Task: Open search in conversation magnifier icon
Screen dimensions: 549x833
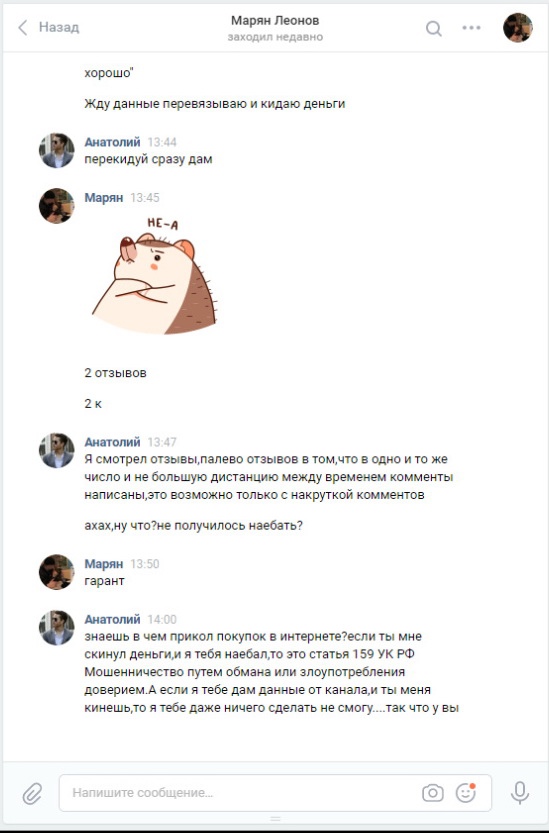Action: (x=434, y=28)
